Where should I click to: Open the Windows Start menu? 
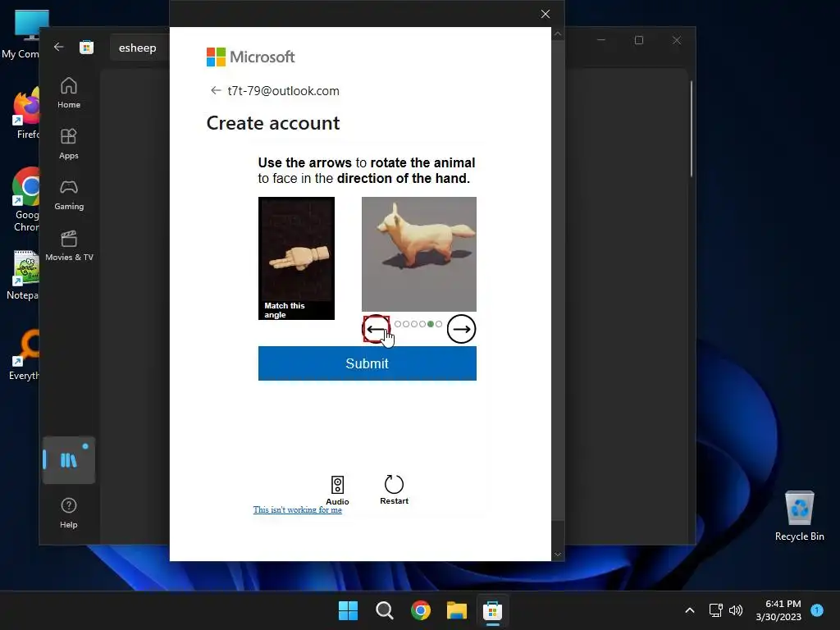348,610
